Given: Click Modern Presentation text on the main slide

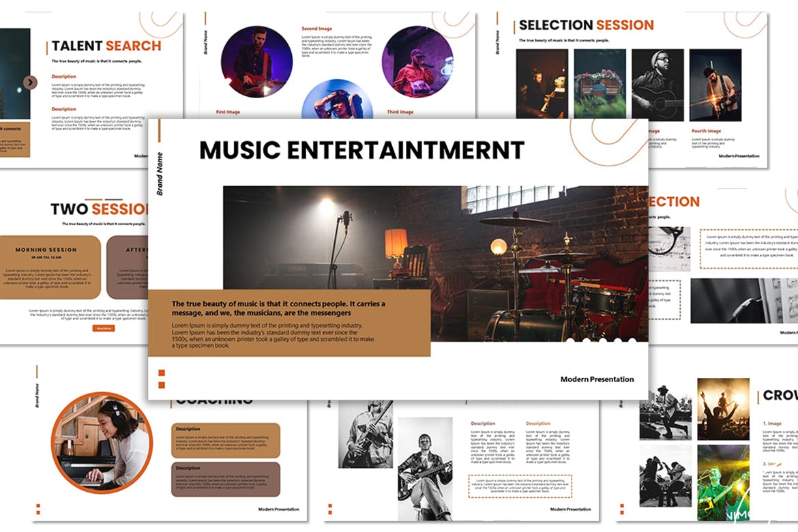Looking at the screenshot, I should [597, 379].
